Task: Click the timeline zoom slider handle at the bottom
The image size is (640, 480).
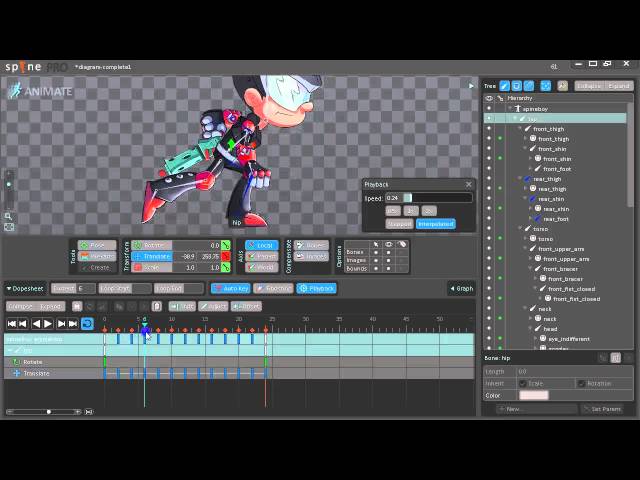Action: pos(49,412)
